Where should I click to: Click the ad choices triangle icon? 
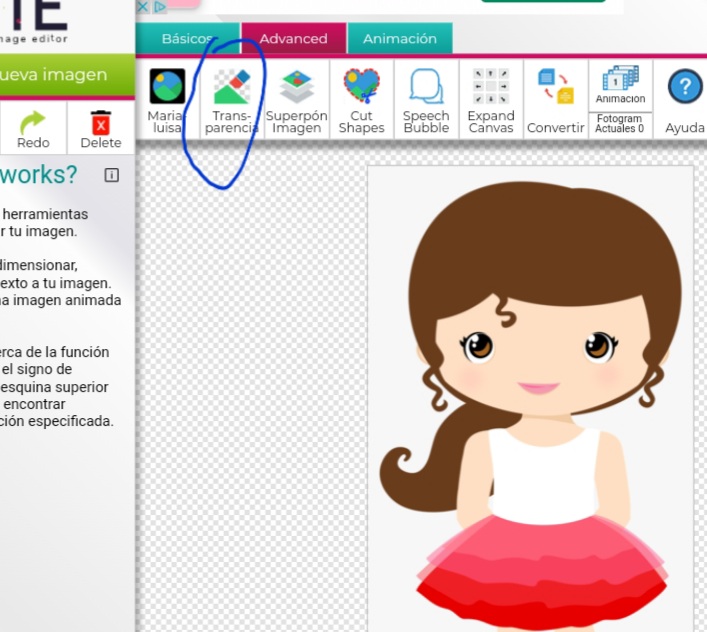click(x=159, y=6)
